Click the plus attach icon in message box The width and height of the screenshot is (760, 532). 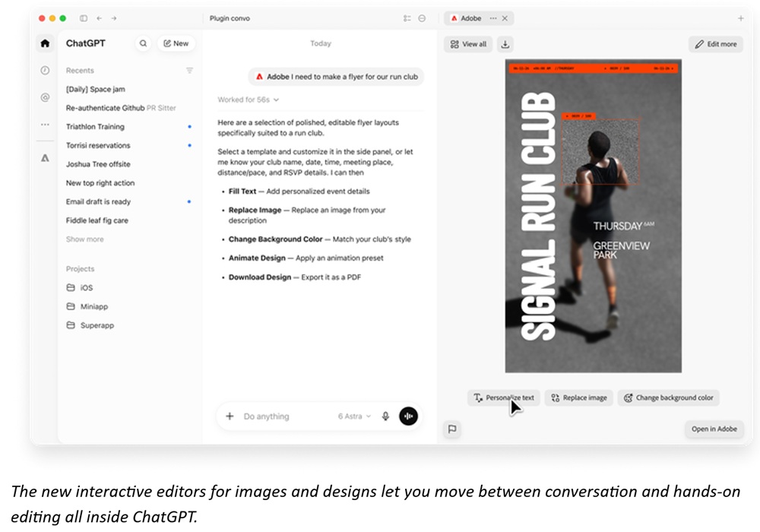point(230,416)
